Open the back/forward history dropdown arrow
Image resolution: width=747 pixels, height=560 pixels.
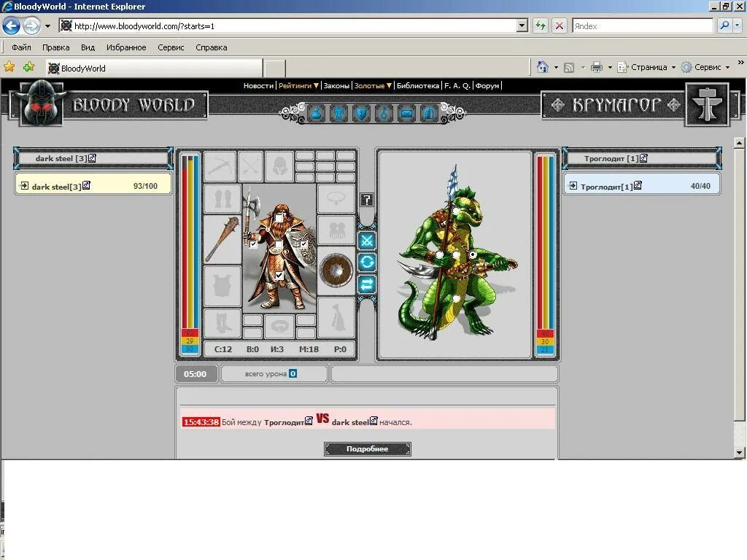click(47, 26)
